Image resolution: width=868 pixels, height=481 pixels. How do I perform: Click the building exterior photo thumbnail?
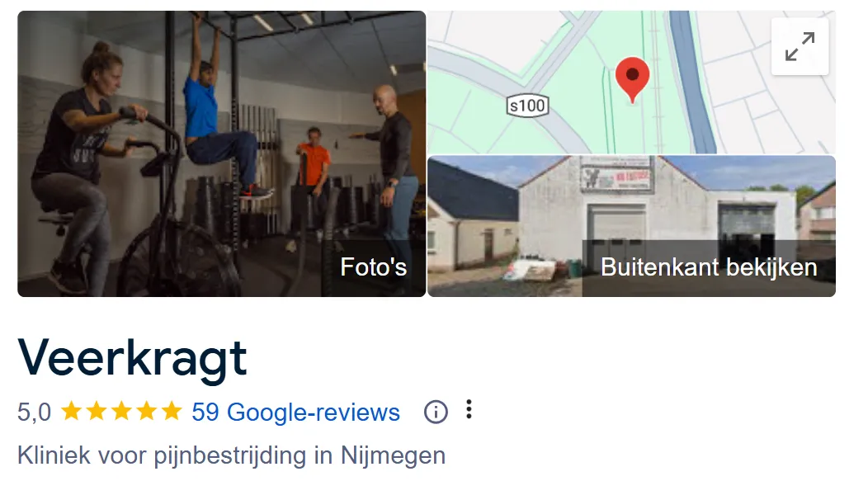632,226
